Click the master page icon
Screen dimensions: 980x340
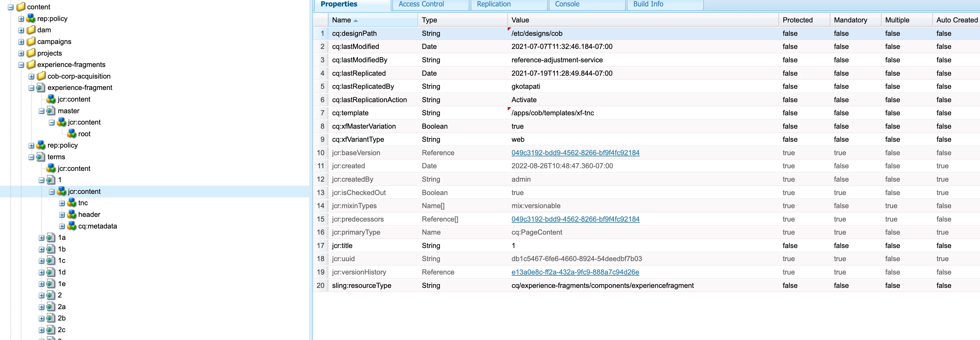pos(51,111)
